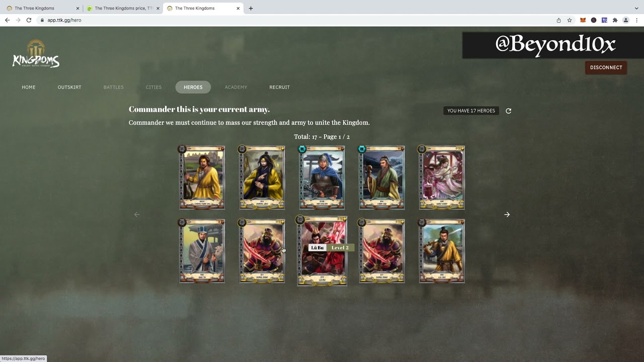Select the Chen Gui hero card
Screen dimensions: 644x362
382,177
